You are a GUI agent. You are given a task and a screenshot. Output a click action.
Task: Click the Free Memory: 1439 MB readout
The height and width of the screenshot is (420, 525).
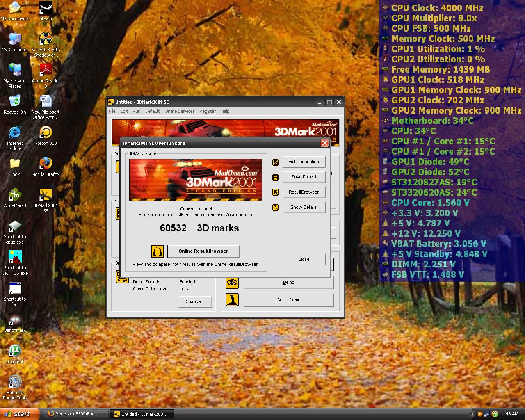point(441,69)
